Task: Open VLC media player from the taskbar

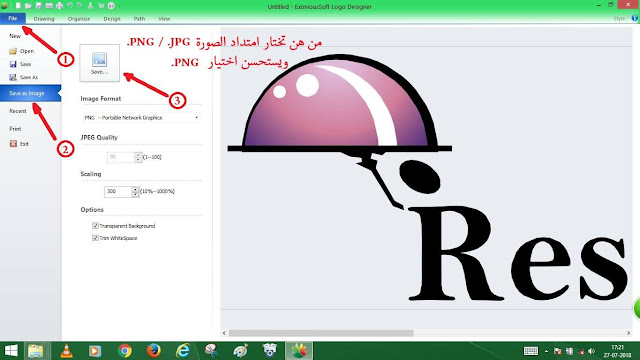Action: pyautogui.click(x=67, y=351)
